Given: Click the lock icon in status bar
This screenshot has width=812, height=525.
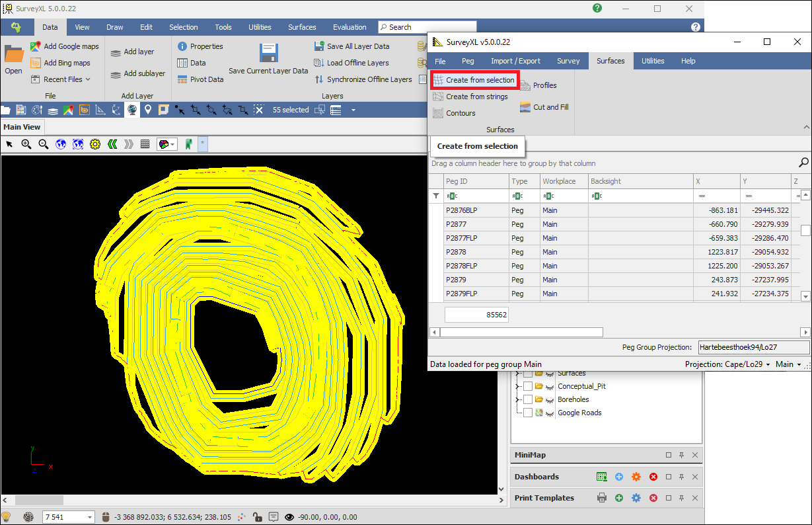Looking at the screenshot, I should tap(257, 517).
